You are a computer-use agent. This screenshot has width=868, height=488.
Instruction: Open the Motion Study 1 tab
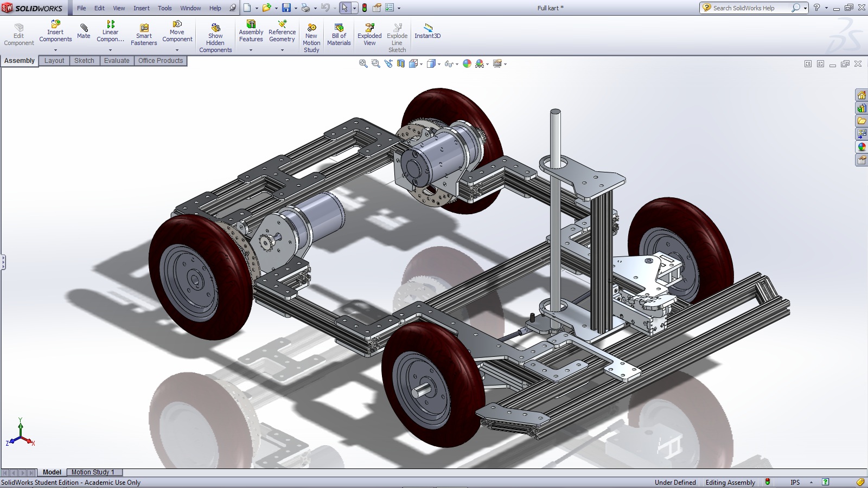[93, 472]
